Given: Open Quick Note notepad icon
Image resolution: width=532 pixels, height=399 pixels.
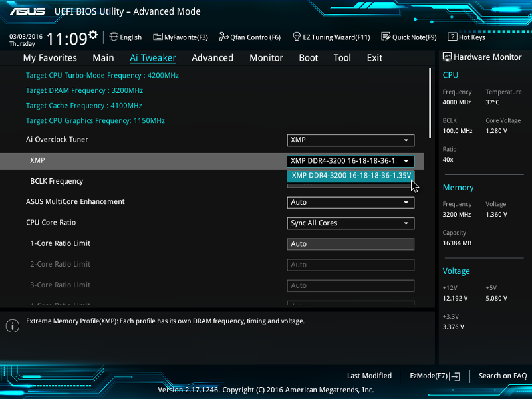Looking at the screenshot, I should [386, 37].
